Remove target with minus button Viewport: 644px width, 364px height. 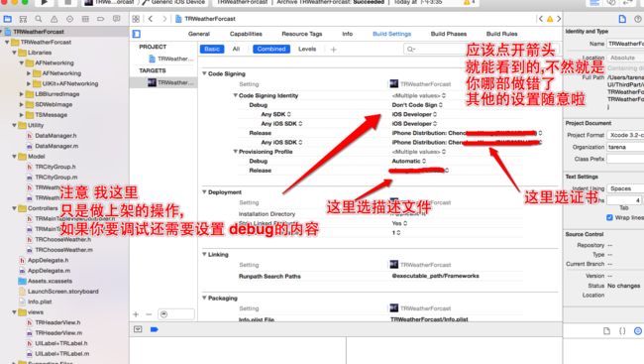tap(149, 314)
